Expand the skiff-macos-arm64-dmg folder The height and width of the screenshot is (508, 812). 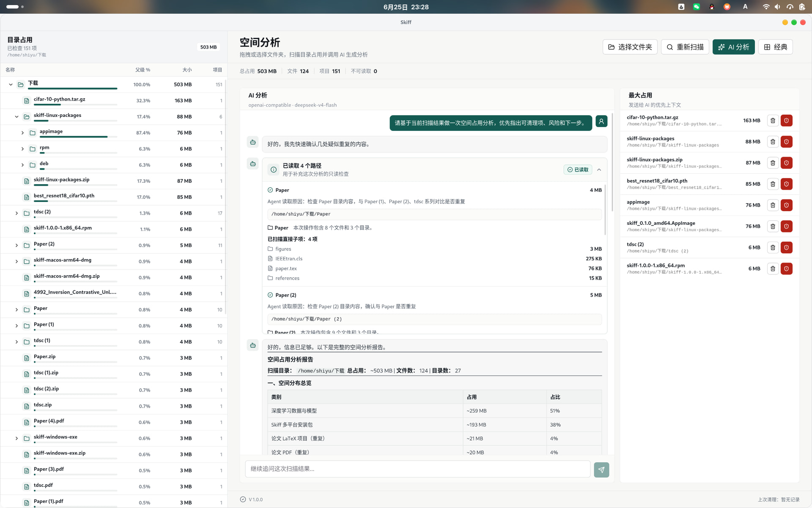click(x=16, y=262)
